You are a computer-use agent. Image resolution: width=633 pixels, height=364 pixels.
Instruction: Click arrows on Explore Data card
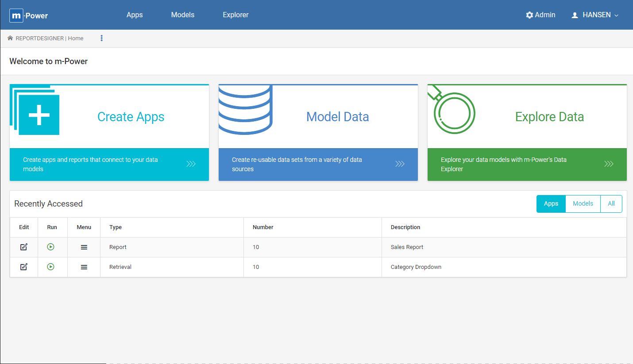[609, 164]
